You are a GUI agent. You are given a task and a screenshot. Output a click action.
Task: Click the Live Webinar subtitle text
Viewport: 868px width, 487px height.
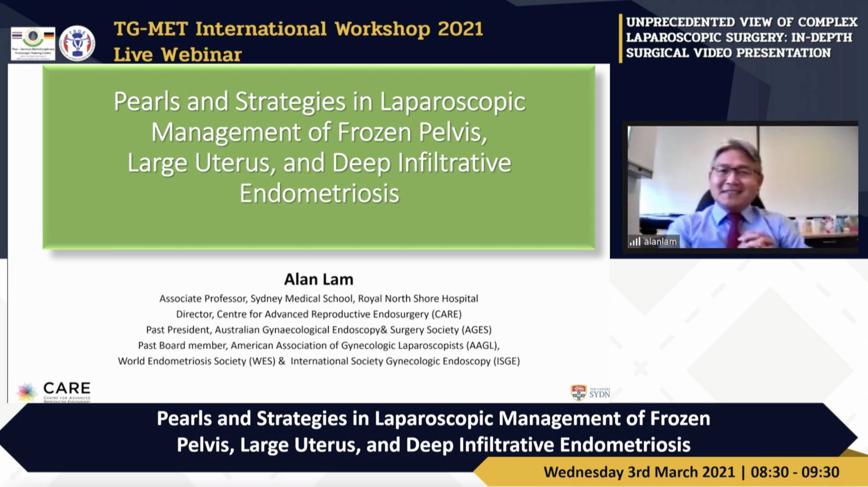(x=178, y=55)
